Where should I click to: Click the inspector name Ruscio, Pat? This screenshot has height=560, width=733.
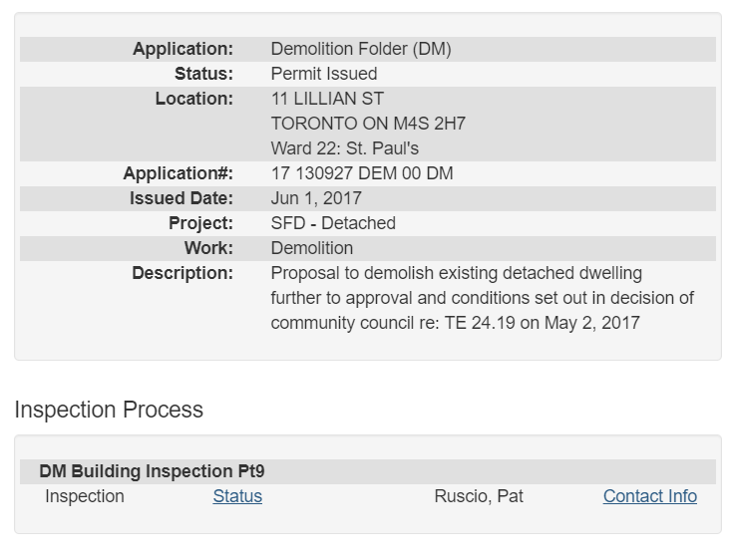coord(479,496)
